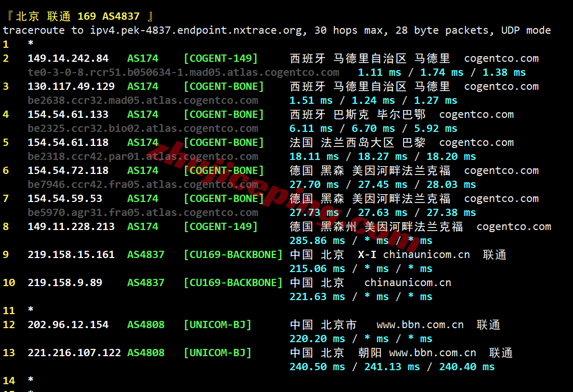Select IP address 130.117.49.129
Screen dimensions: 573x392
[71, 87]
